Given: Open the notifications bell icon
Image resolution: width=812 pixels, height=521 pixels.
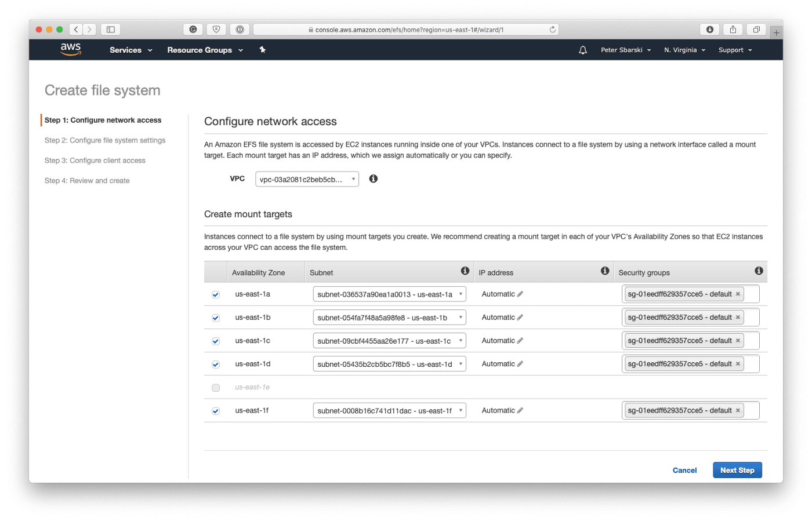Looking at the screenshot, I should pyautogui.click(x=583, y=50).
